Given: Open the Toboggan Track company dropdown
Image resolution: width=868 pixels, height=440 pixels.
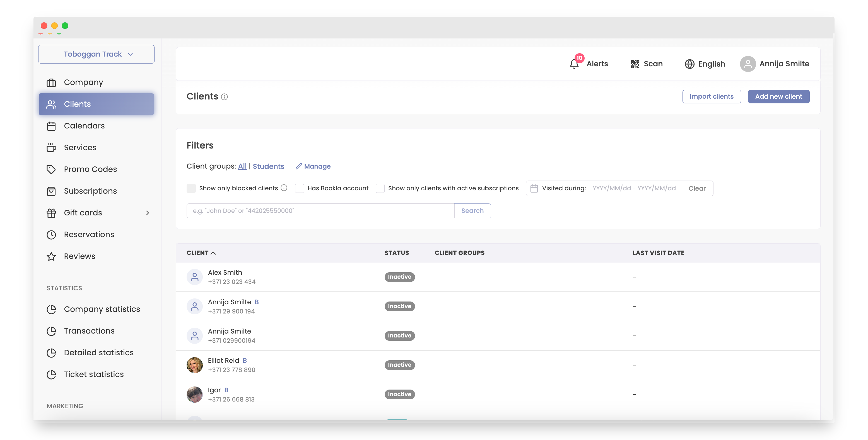Looking at the screenshot, I should 97,54.
